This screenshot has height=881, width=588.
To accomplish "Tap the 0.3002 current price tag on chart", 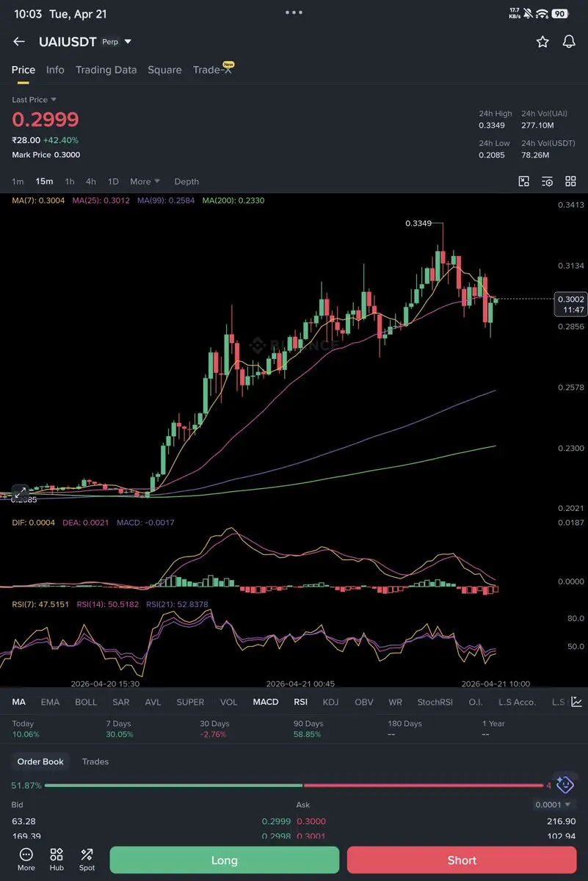I will point(570,304).
